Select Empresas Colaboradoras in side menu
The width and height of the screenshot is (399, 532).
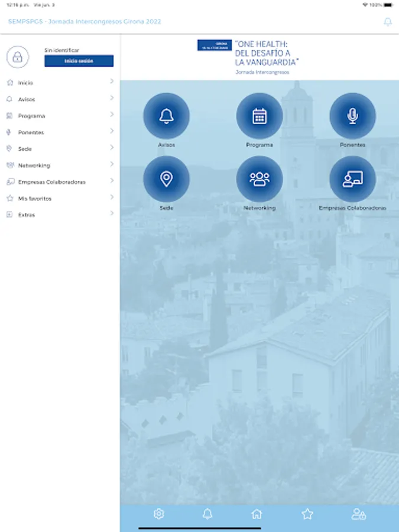60,182
